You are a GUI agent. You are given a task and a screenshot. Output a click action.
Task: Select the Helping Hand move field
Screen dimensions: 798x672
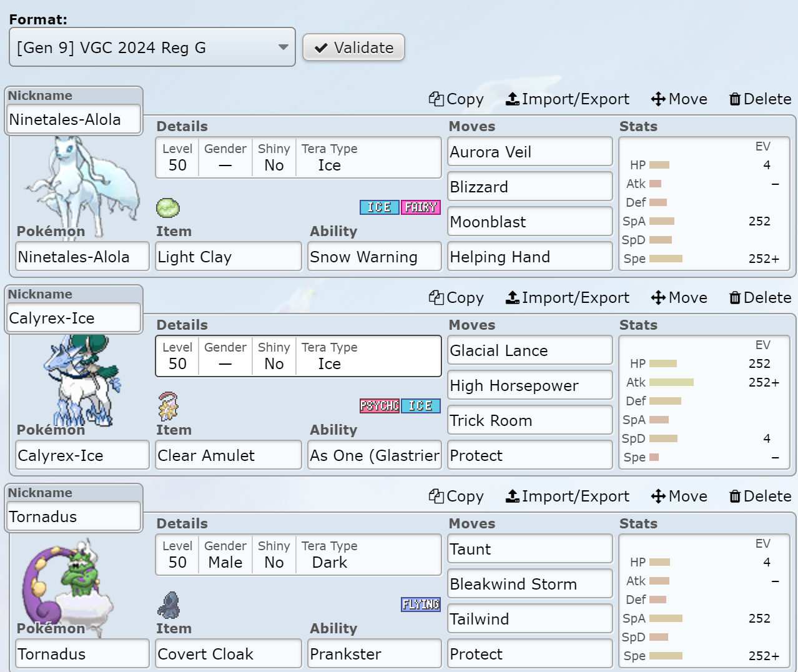pyautogui.click(x=530, y=257)
